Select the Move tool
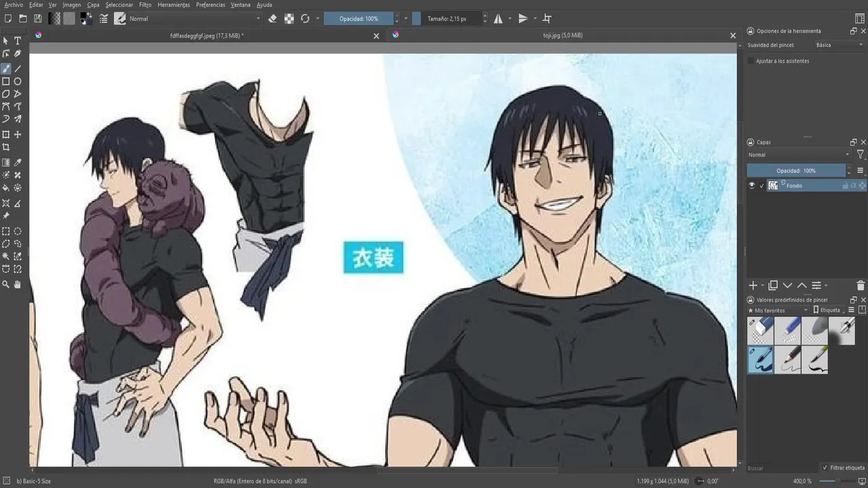 [x=18, y=134]
